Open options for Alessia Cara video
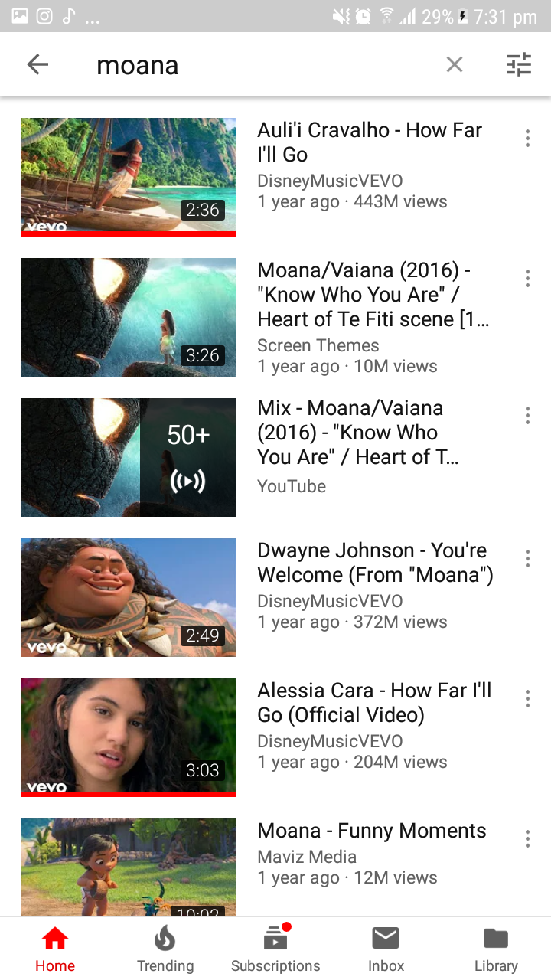The height and width of the screenshot is (980, 551). coord(527,699)
